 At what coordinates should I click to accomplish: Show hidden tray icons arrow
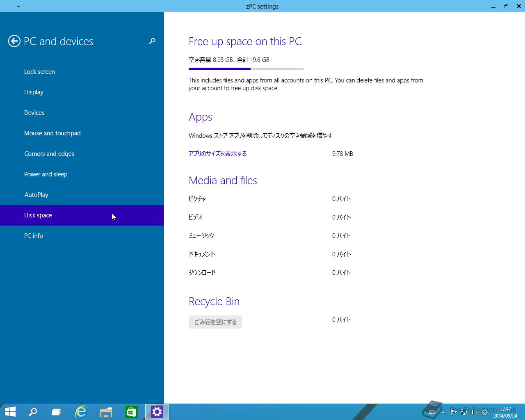pos(443,412)
